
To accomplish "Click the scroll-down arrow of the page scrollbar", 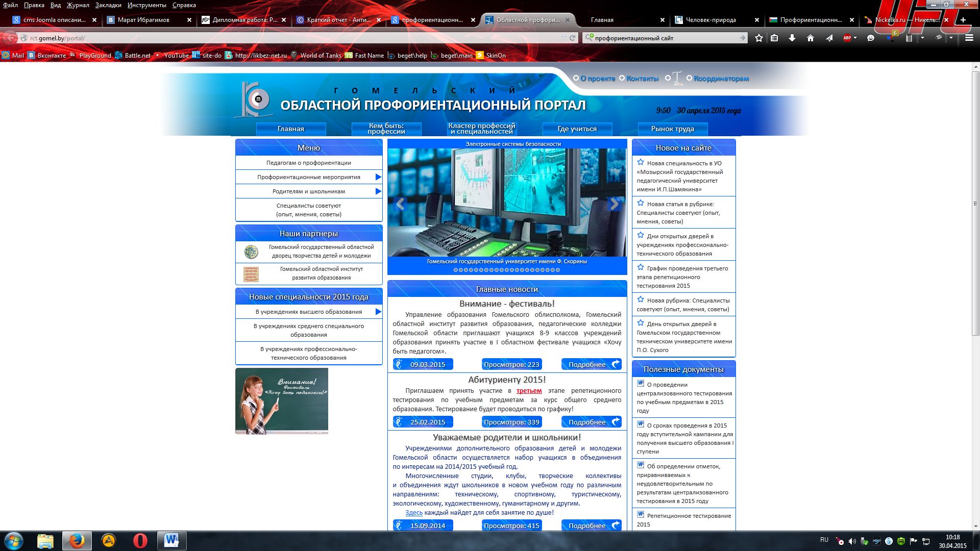I will coord(975,525).
